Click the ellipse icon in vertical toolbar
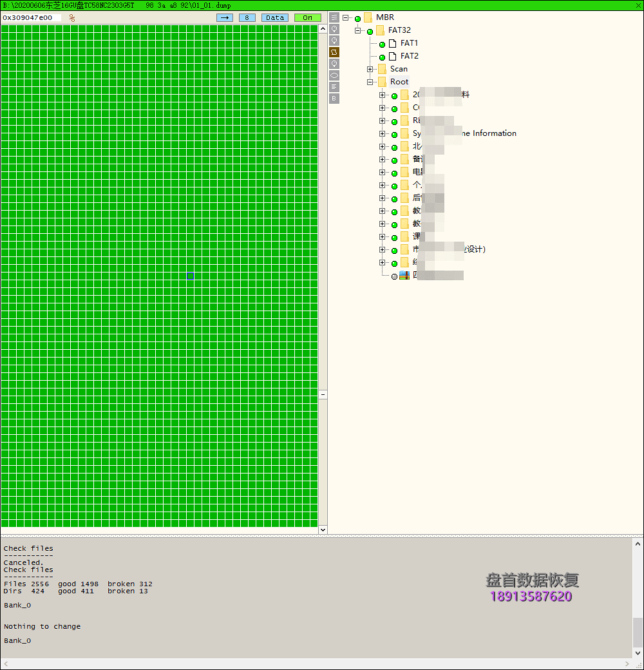The image size is (644, 670). [x=334, y=75]
